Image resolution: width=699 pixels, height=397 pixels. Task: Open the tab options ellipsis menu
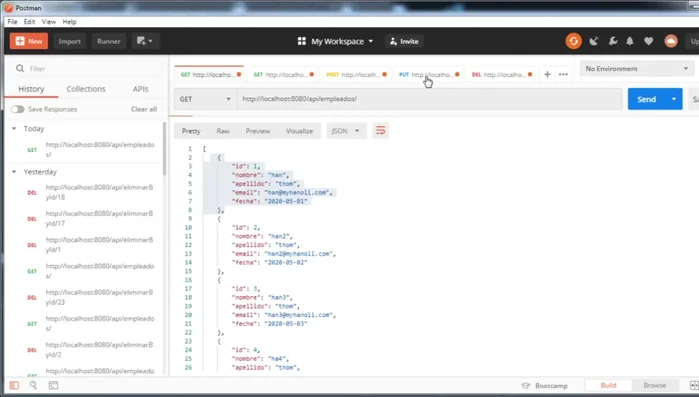point(563,74)
